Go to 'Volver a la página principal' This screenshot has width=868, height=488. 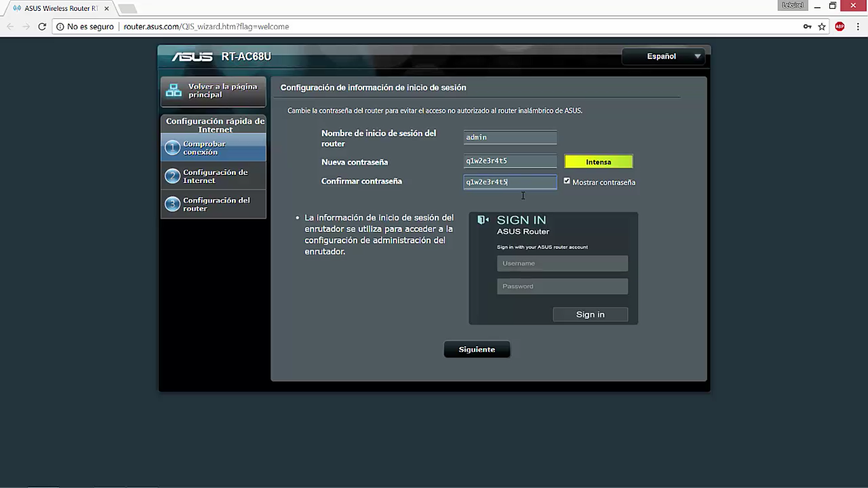point(214,91)
